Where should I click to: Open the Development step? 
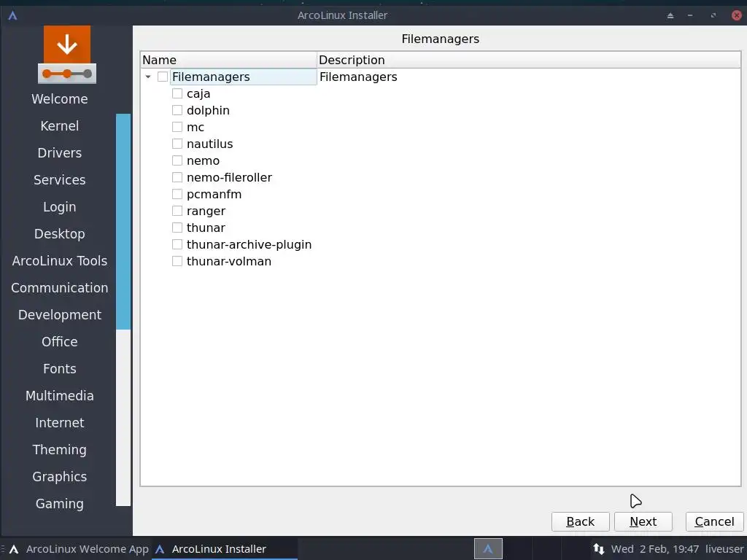click(60, 315)
